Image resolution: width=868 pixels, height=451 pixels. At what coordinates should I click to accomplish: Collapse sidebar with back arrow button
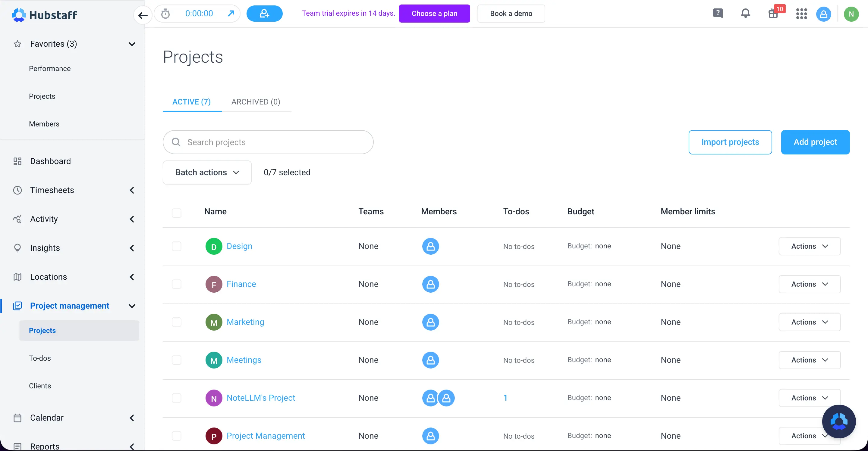click(x=143, y=15)
